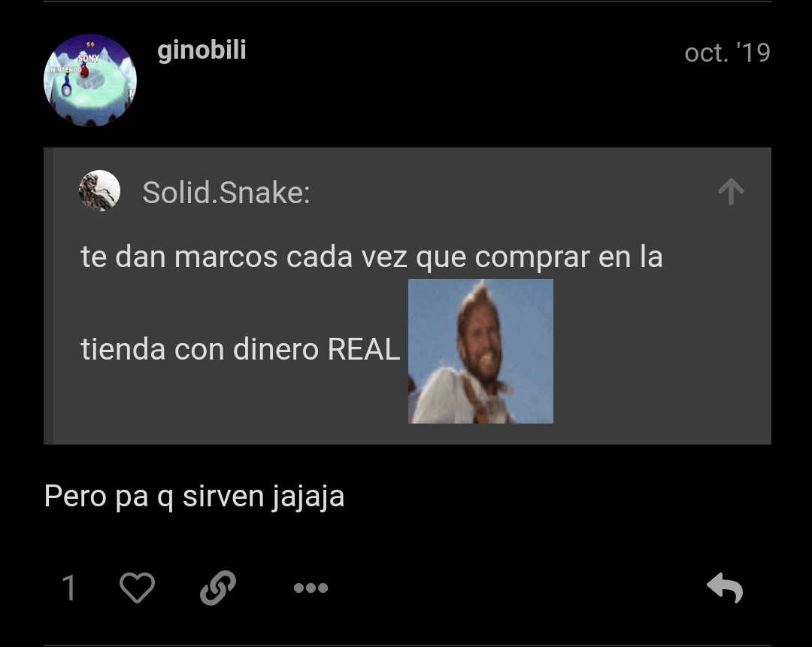Click the quote block's left border bar

(x=48, y=296)
